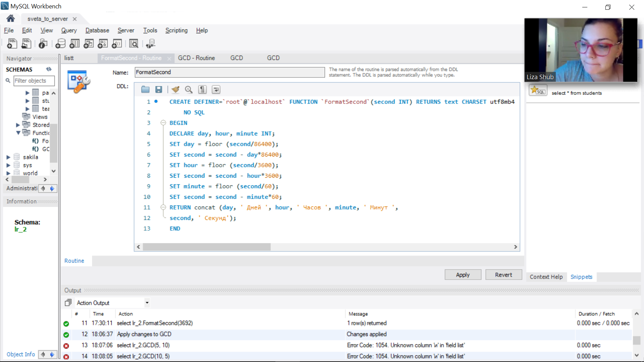Click the schema tree vertical scrollbar

coord(53,143)
